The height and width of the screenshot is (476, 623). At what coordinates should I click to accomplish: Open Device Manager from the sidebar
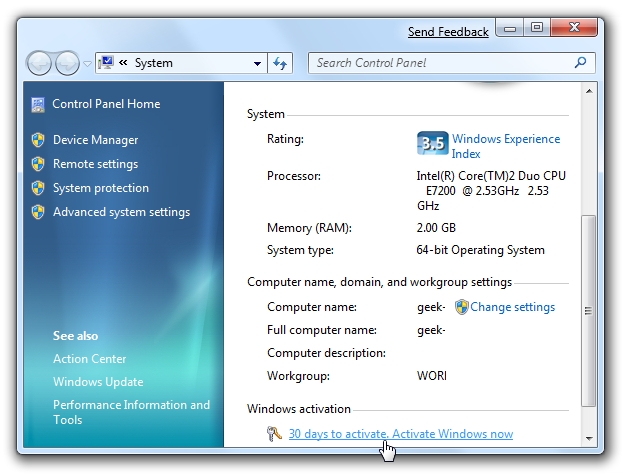(95, 140)
